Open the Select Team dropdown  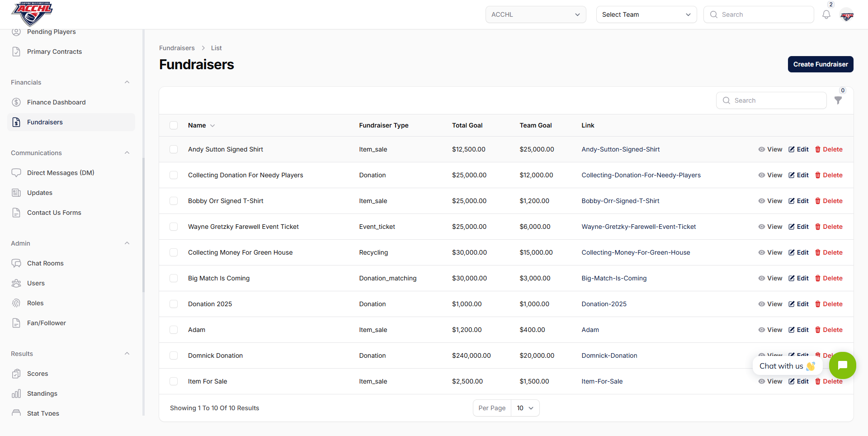pos(646,14)
